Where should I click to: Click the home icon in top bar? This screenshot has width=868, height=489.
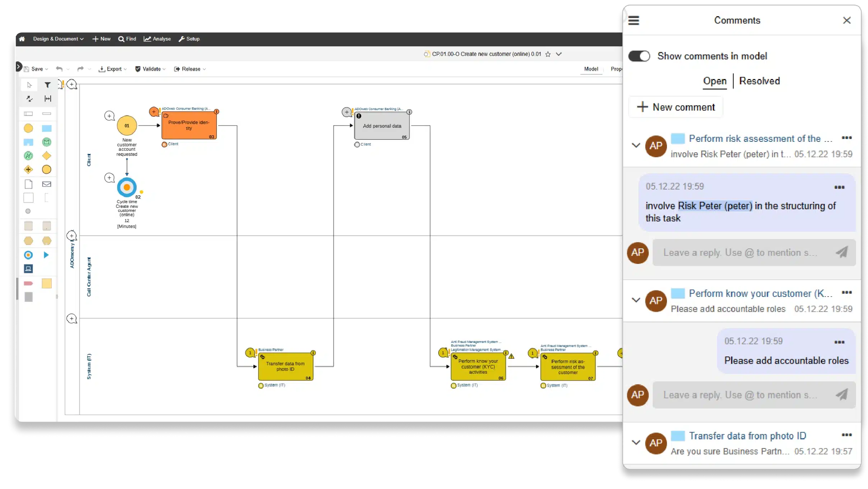click(x=22, y=39)
